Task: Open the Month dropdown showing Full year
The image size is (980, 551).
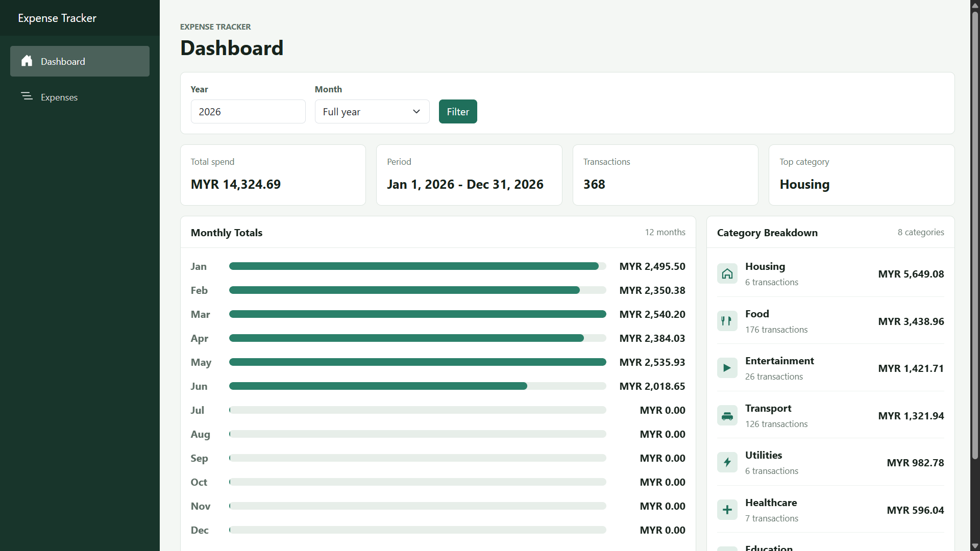Action: [372, 112]
